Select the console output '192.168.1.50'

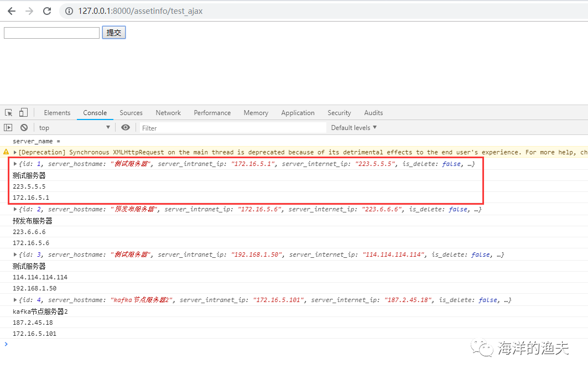tap(34, 288)
